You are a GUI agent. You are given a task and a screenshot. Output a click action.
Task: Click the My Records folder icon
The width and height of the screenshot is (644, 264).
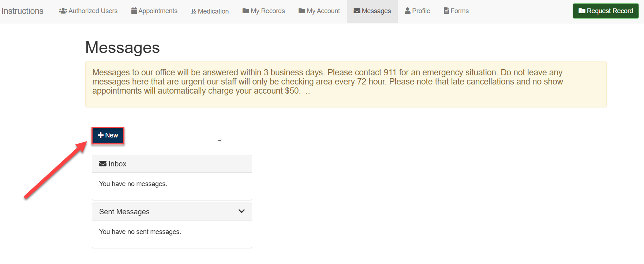coord(246,11)
